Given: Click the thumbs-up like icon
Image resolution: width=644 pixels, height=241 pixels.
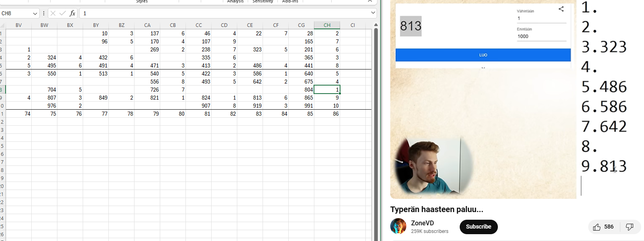Looking at the screenshot, I should pyautogui.click(x=597, y=227).
